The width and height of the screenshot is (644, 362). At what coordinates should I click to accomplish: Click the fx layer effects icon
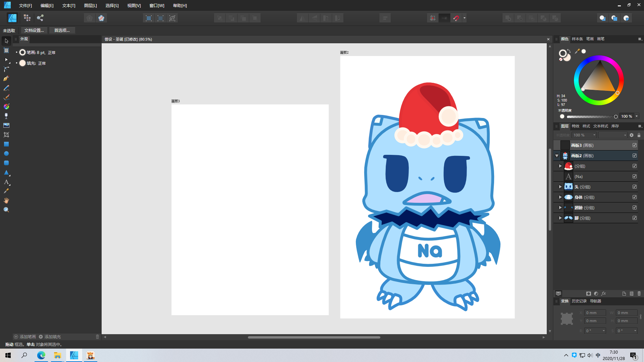point(604,294)
